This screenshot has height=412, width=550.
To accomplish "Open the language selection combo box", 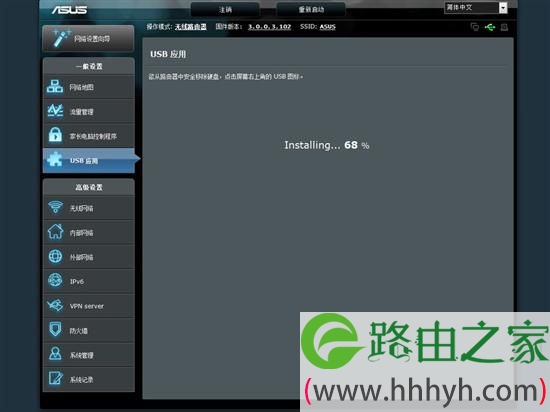I will coord(476,8).
